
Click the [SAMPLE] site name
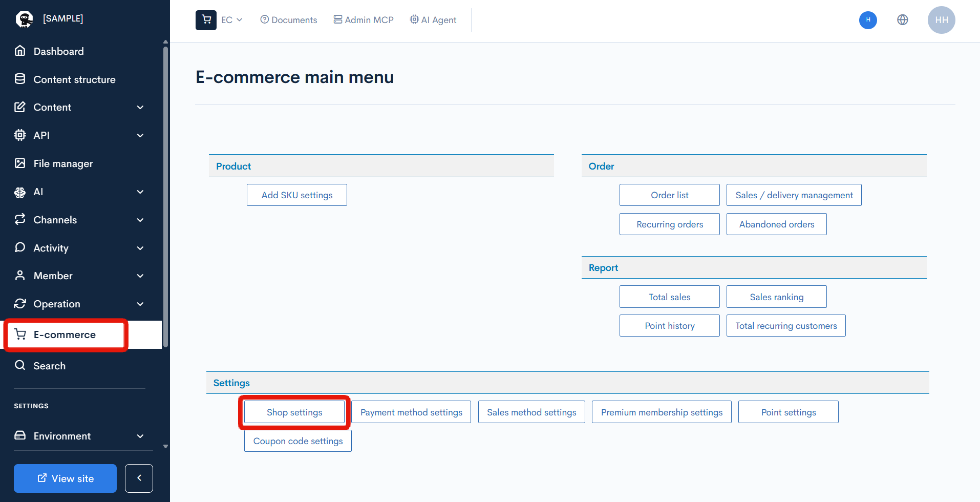point(63,18)
